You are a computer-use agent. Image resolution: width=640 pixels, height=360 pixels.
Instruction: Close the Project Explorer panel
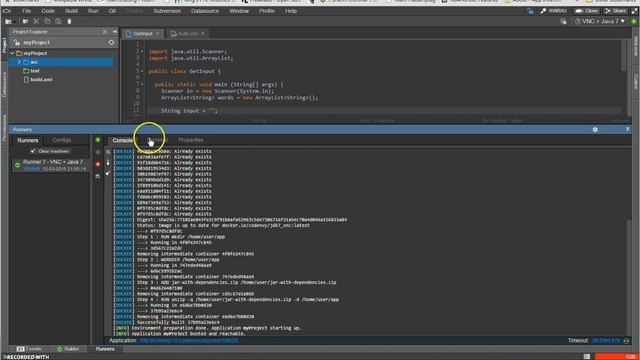coord(105,31)
